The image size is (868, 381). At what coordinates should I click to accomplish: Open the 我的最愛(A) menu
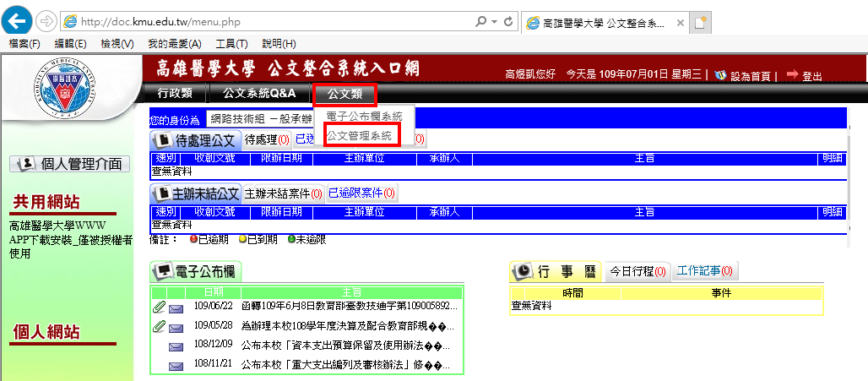point(175,44)
